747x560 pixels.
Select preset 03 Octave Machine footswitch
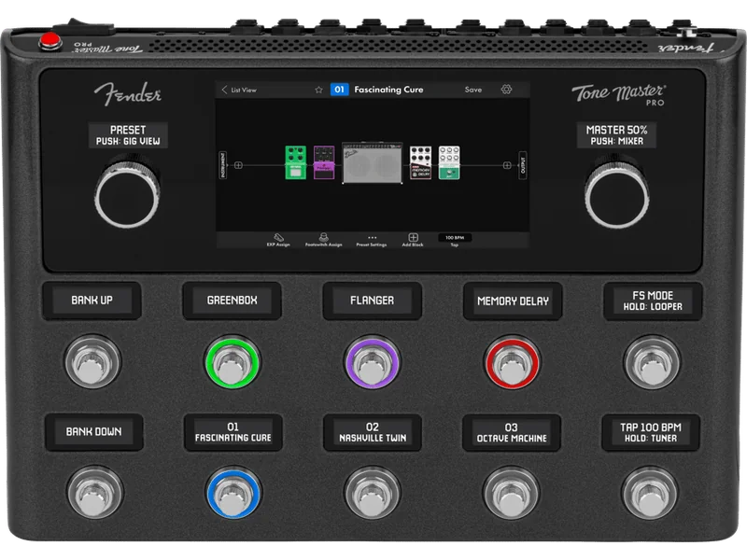pos(511,493)
